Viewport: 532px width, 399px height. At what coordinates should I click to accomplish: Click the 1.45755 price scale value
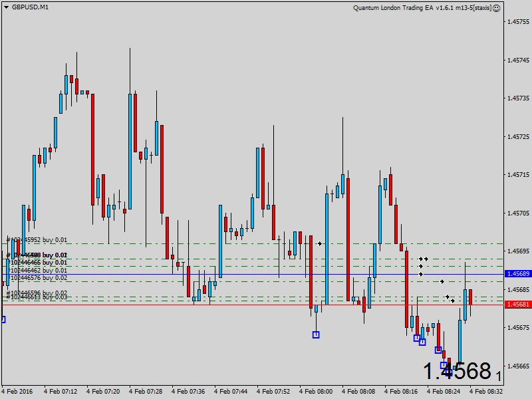[518, 22]
